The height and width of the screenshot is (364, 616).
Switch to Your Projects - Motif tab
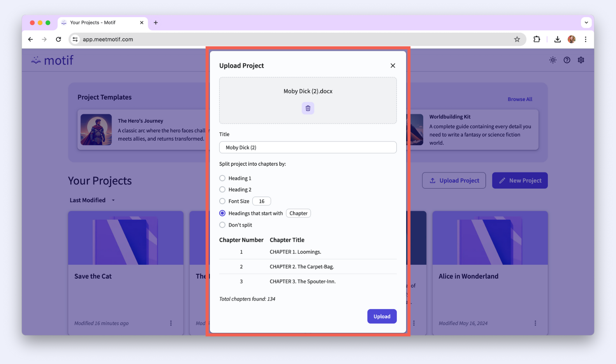[x=103, y=23]
